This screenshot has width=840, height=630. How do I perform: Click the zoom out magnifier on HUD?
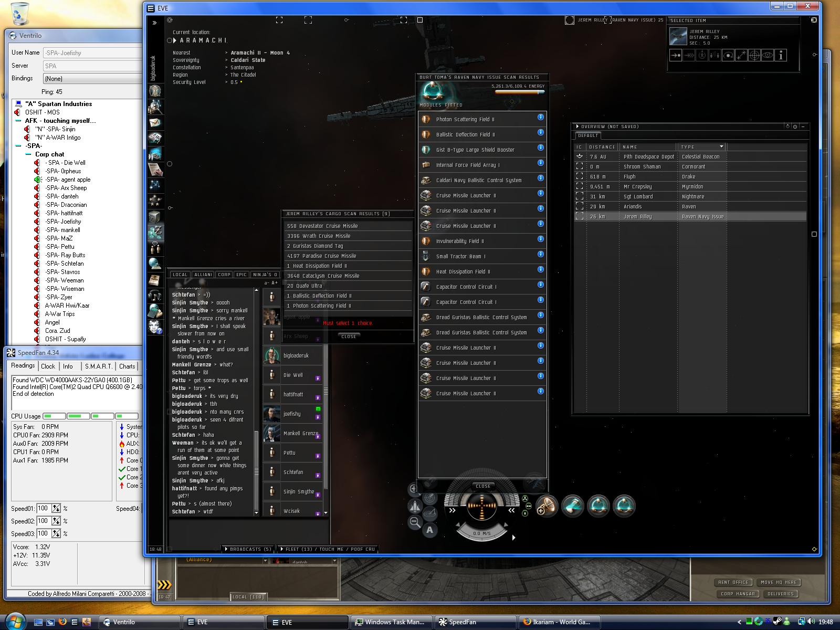415,522
